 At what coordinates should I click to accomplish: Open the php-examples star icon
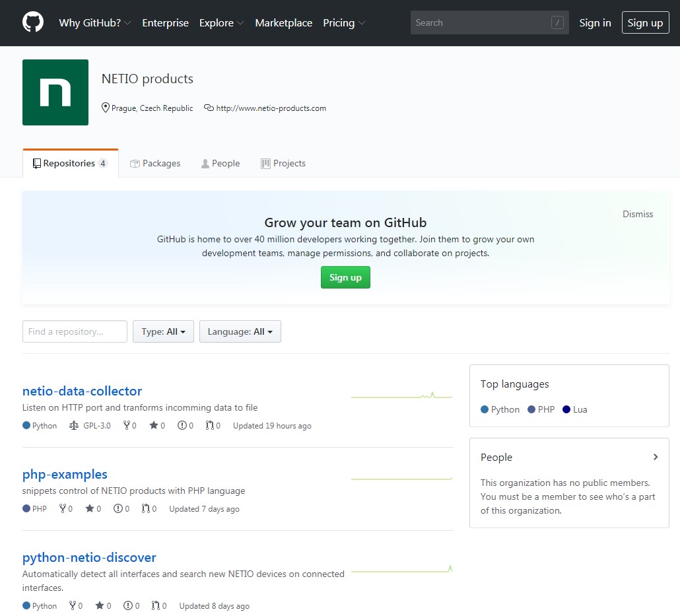coord(90,508)
